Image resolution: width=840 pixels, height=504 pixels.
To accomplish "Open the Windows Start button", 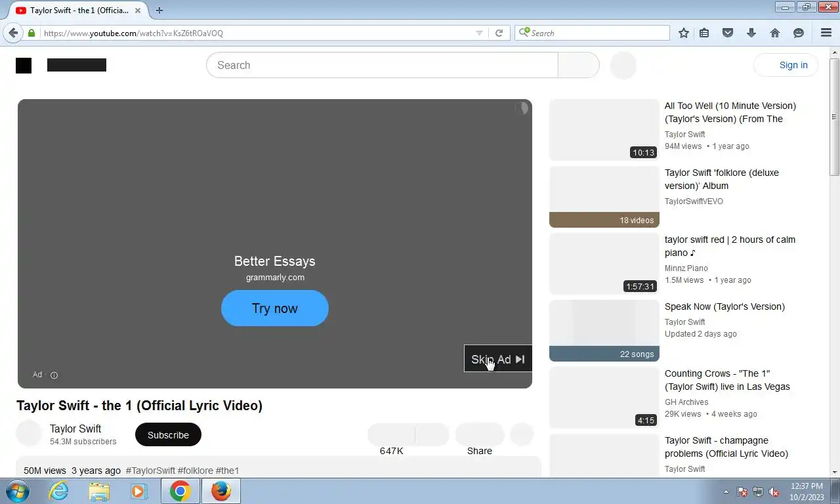I will pyautogui.click(x=18, y=491).
